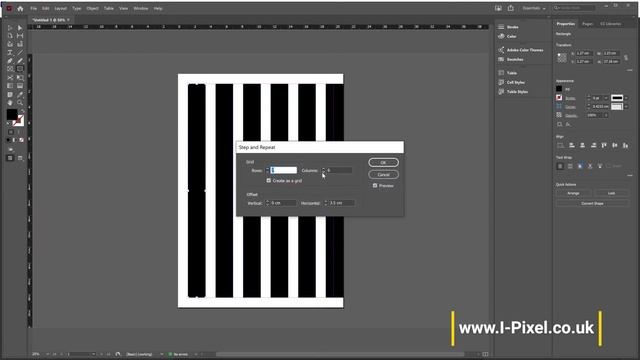
Task: Open the Layout menu
Action: click(x=60, y=8)
